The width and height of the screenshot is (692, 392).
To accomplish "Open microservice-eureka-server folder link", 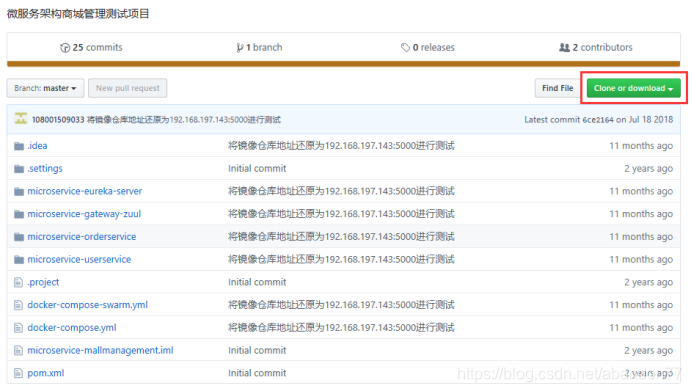I will pyautogui.click(x=85, y=191).
